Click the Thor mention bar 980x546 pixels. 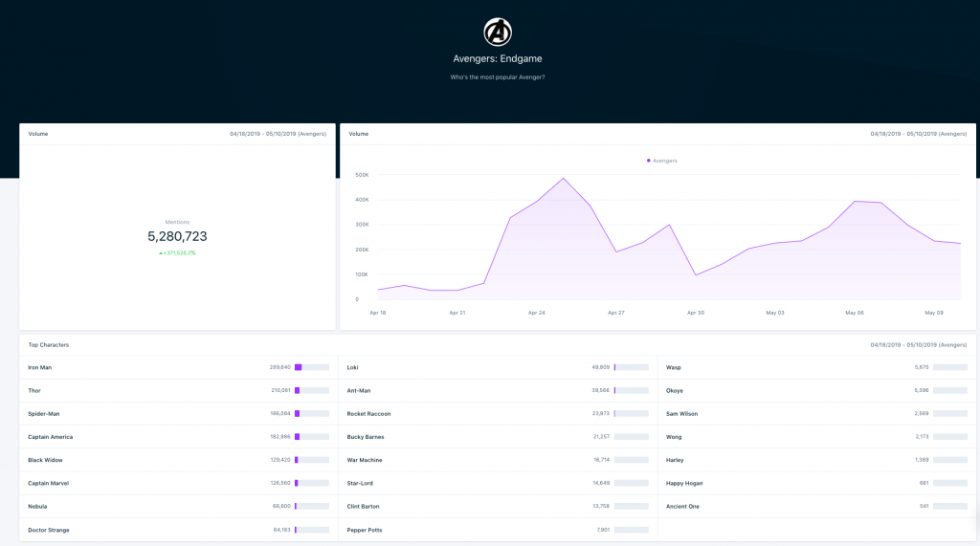(312, 390)
